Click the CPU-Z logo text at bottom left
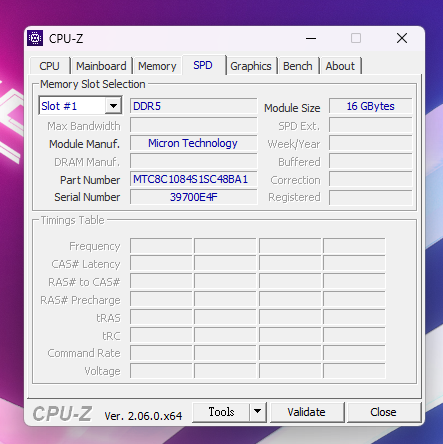Image resolution: width=443 pixels, height=444 pixels. 62,414
